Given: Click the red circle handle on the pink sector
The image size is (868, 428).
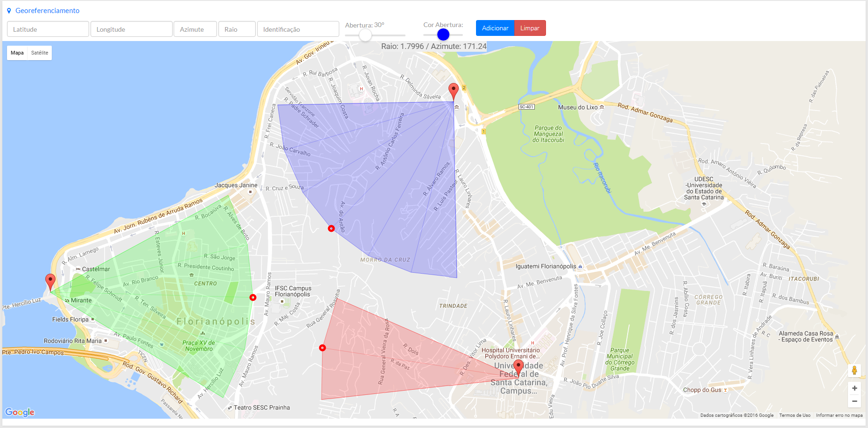Looking at the screenshot, I should coord(322,348).
